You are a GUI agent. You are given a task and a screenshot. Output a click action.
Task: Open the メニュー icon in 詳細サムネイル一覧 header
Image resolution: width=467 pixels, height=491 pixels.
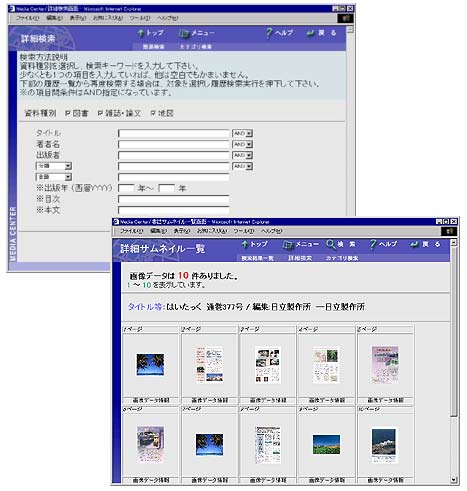288,245
